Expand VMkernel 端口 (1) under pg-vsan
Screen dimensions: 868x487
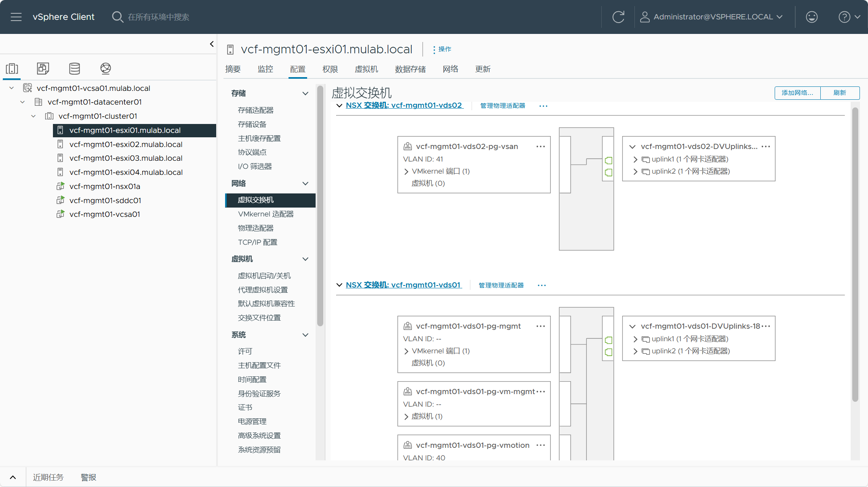(x=407, y=172)
